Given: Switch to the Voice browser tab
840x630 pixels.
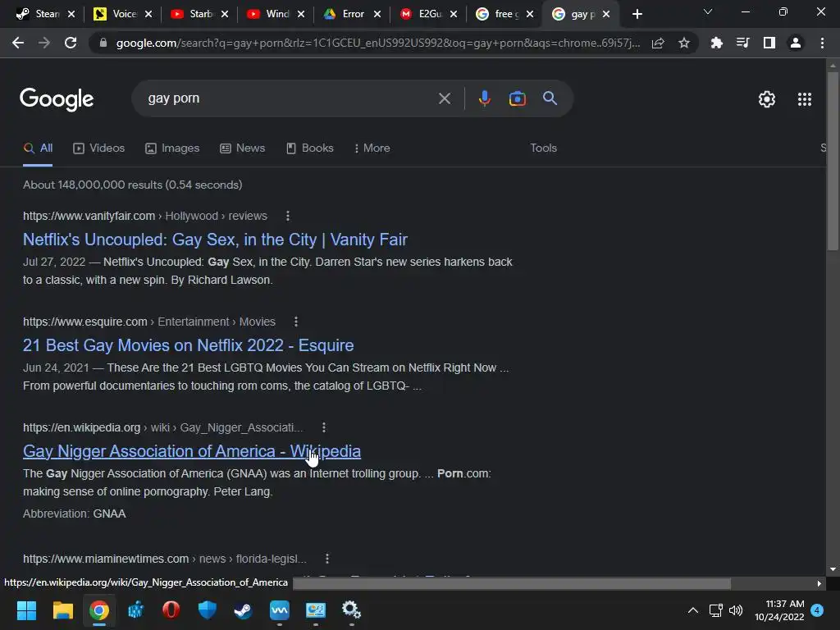Looking at the screenshot, I should (x=116, y=14).
